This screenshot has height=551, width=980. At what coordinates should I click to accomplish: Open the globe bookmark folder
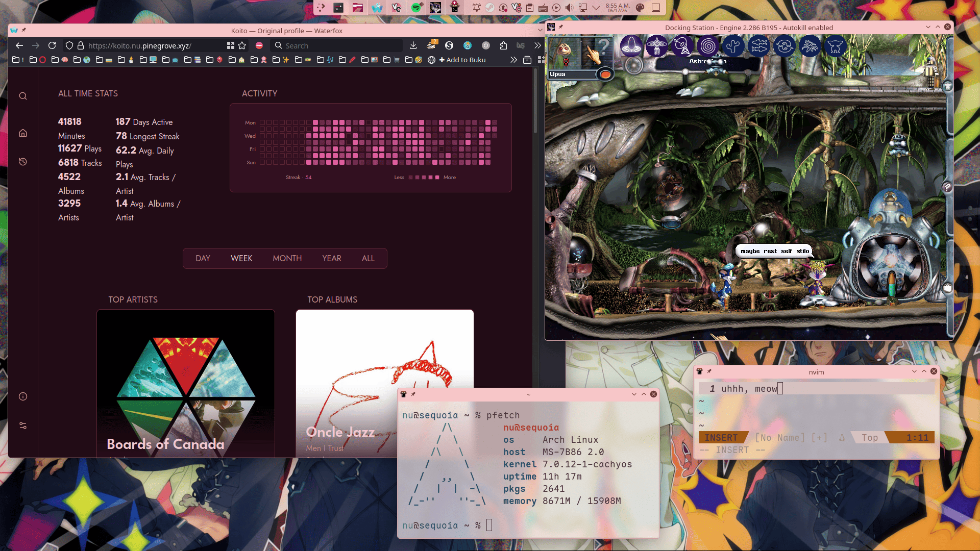pyautogui.click(x=82, y=60)
